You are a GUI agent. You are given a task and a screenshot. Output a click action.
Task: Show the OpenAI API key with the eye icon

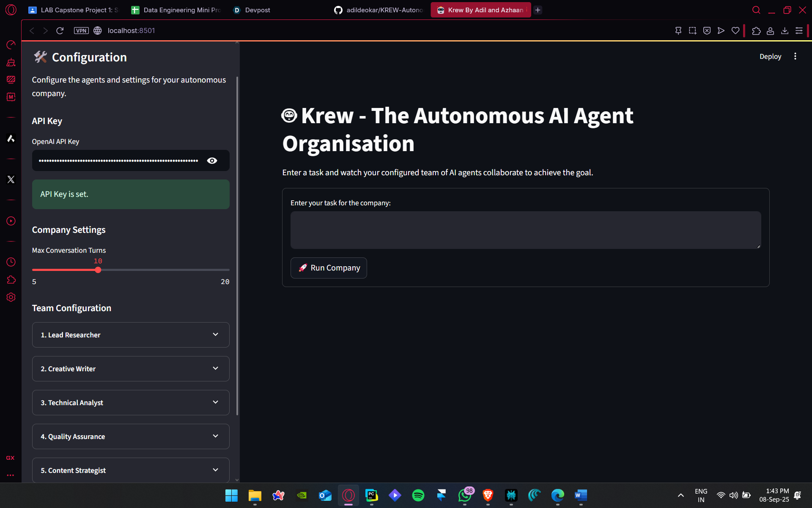(212, 160)
